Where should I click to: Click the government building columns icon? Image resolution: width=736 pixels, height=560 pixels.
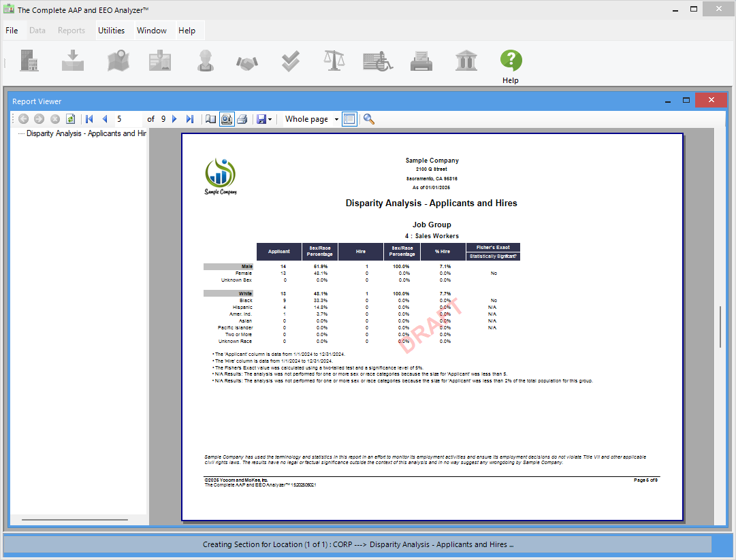tap(466, 61)
